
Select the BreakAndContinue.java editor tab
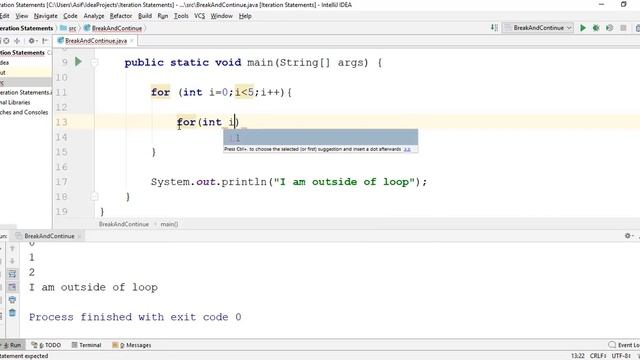pyautogui.click(x=96, y=41)
